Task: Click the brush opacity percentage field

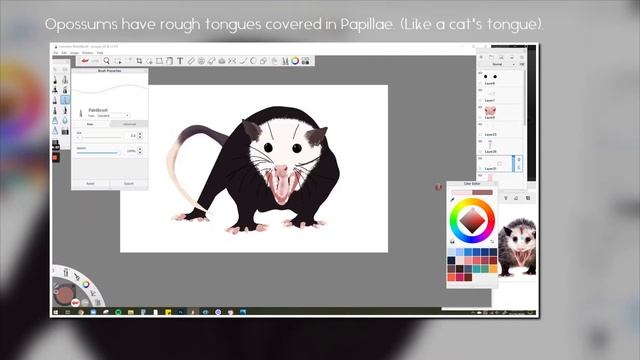Action: (130, 151)
